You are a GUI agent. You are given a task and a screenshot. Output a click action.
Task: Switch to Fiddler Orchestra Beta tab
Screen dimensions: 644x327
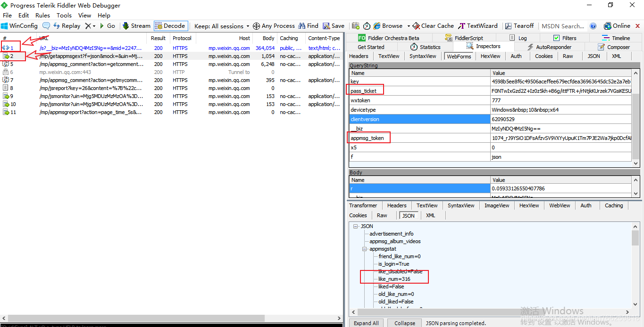pos(388,38)
